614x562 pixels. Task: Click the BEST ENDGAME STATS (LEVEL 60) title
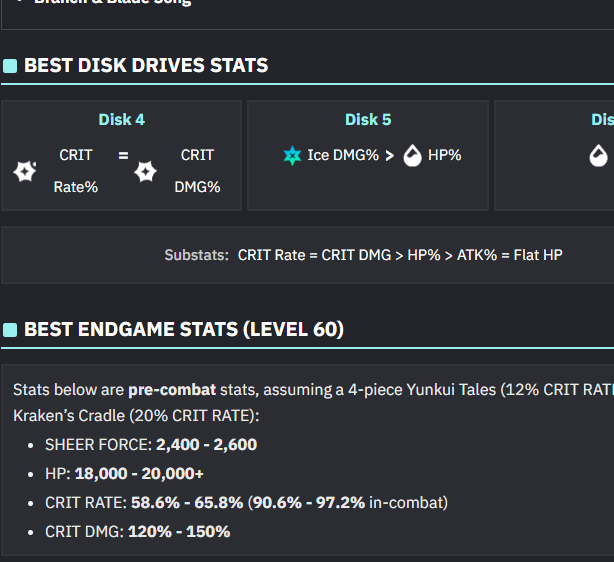pyautogui.click(x=184, y=329)
